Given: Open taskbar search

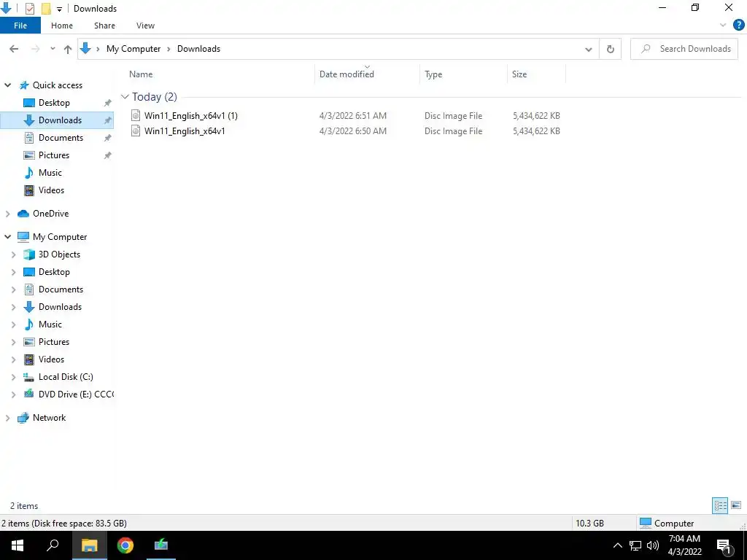Looking at the screenshot, I should (53, 545).
